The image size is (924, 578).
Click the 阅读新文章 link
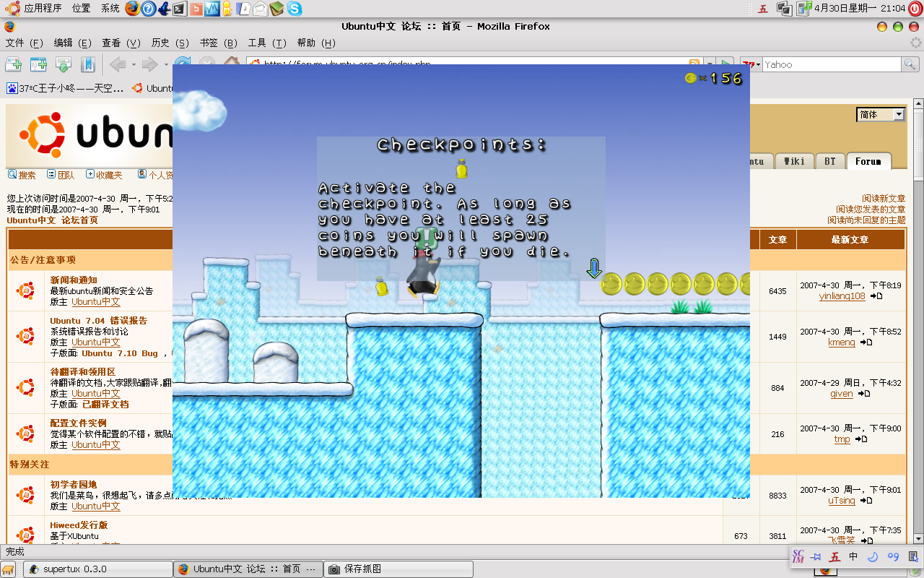(x=884, y=198)
